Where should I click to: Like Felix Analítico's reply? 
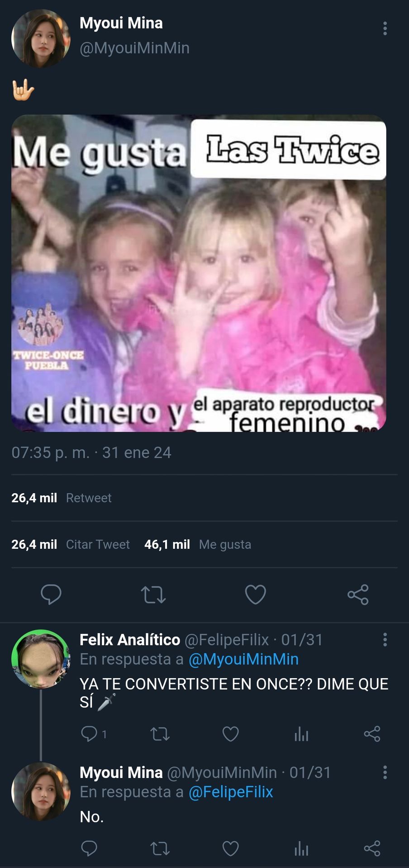(231, 734)
